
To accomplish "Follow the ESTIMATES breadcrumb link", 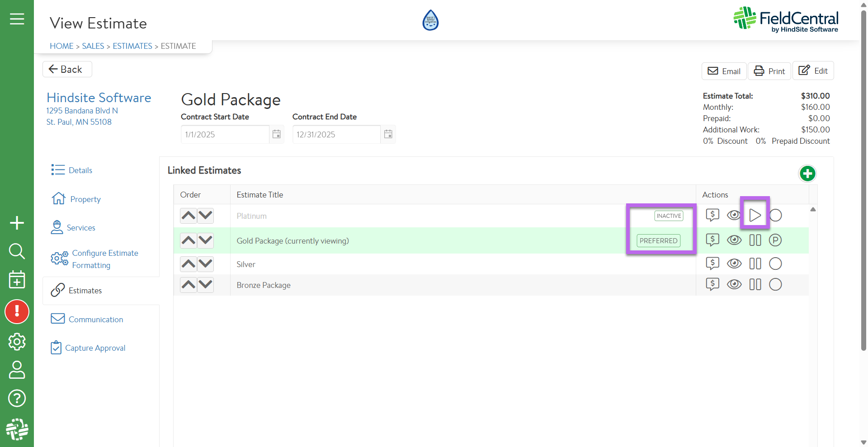I will click(x=132, y=46).
